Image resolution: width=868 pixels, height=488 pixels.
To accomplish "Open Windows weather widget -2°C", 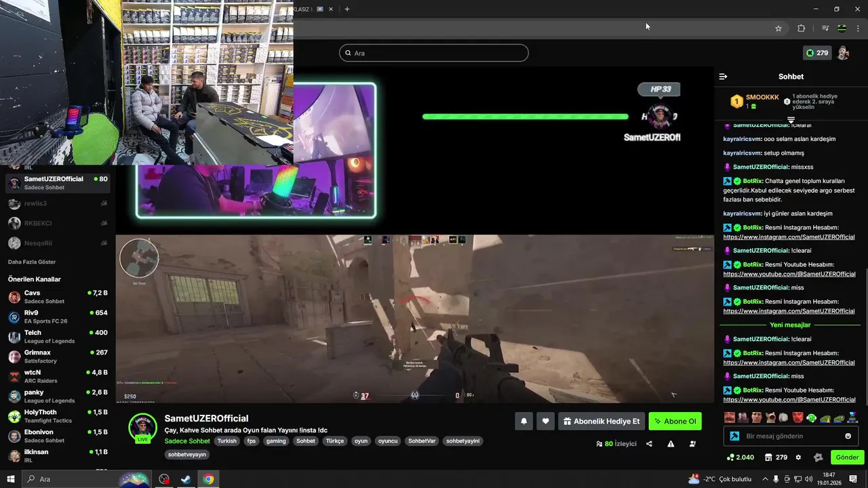I will click(x=720, y=479).
